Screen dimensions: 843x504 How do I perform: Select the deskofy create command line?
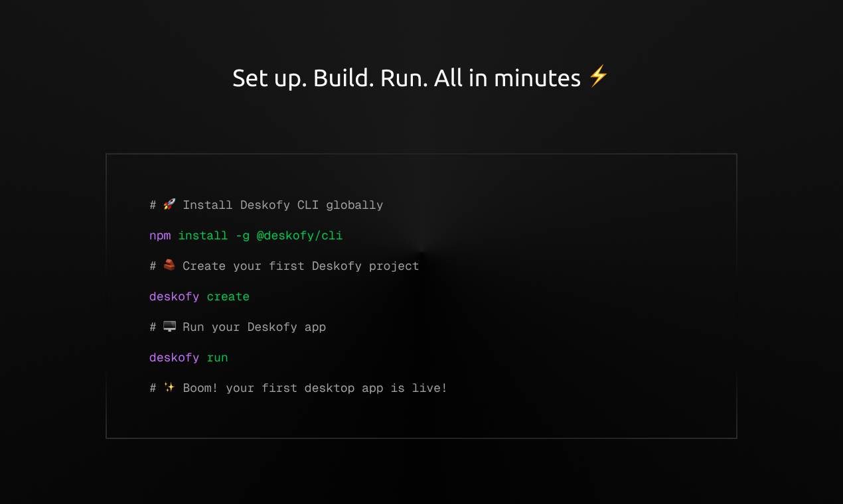click(x=199, y=296)
